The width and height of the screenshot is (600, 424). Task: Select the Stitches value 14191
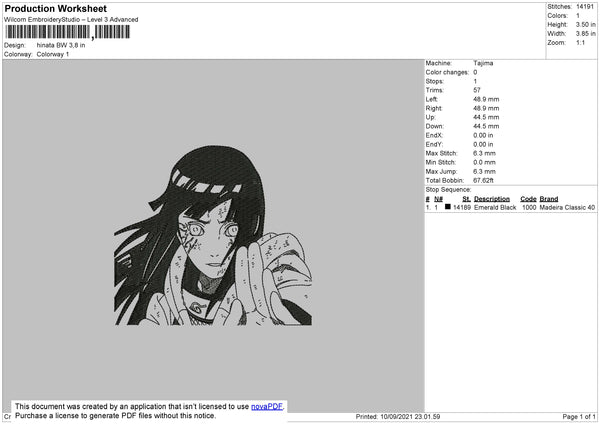point(585,7)
